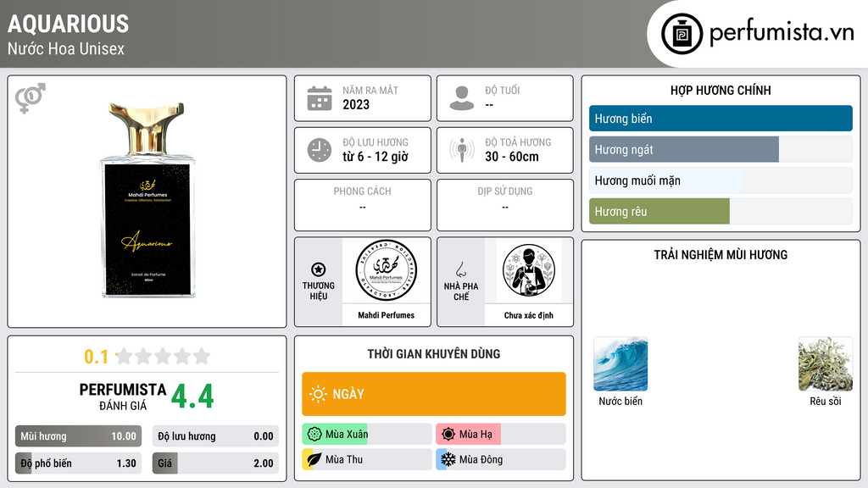Open the perfumer illustration image
This screenshot has height=488, width=868.
(529, 270)
